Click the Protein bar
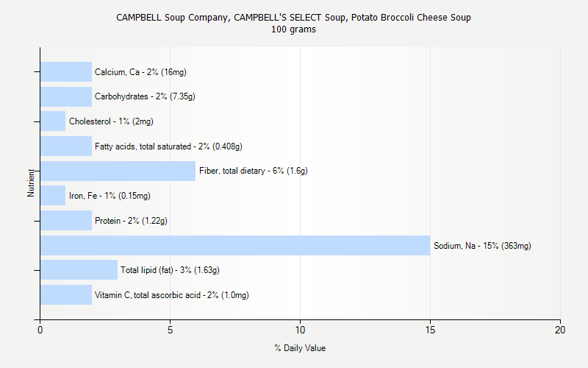588x368 pixels. (66, 220)
